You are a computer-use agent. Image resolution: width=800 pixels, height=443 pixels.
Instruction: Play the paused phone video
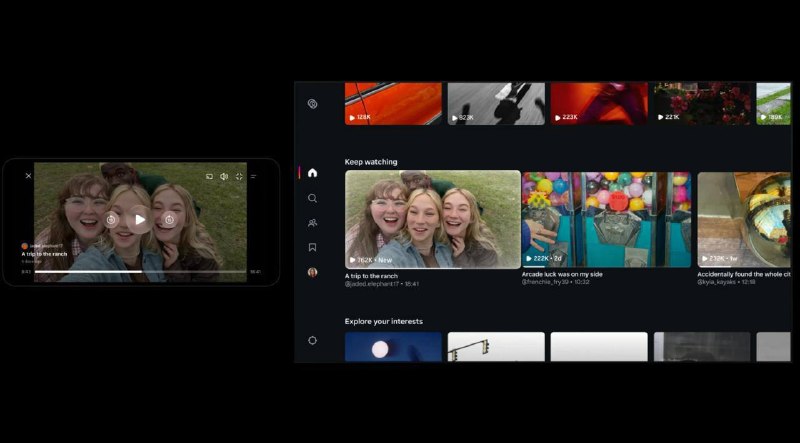click(139, 220)
